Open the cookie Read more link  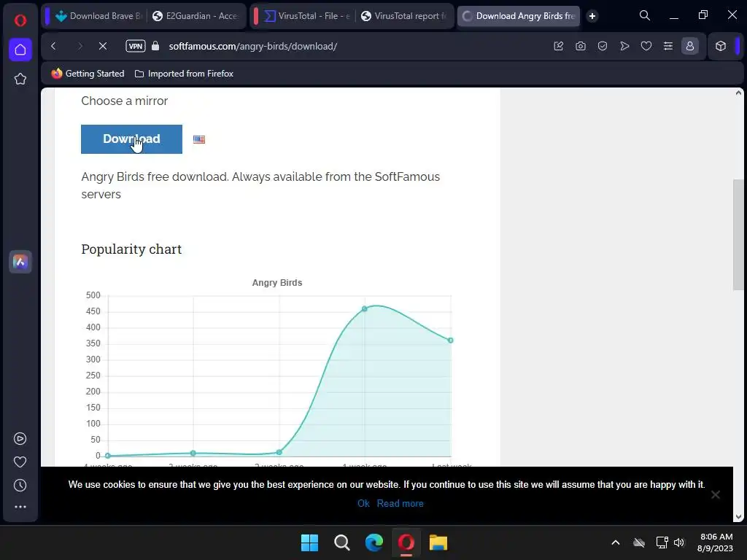click(x=400, y=503)
